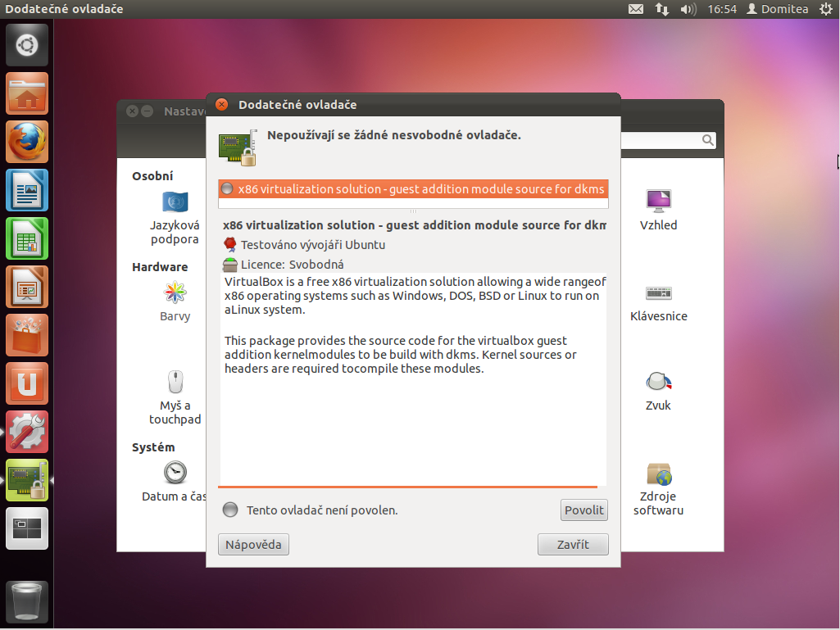Open the Jazyková podpora settings icon
This screenshot has height=630, width=840.
[175, 202]
